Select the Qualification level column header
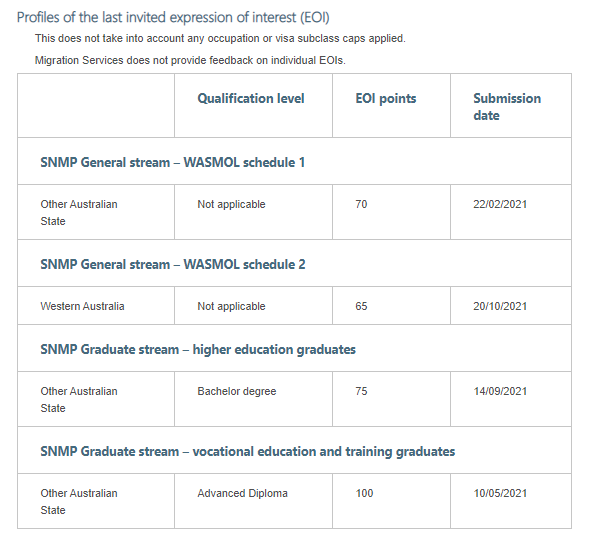The image size is (590, 536). (251, 98)
